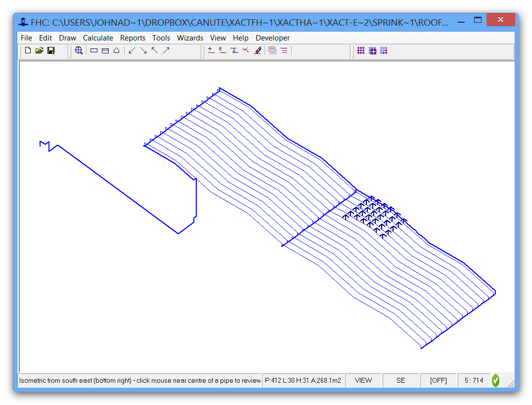
Task: Click the zoom magnifier tool
Action: pyautogui.click(x=79, y=50)
